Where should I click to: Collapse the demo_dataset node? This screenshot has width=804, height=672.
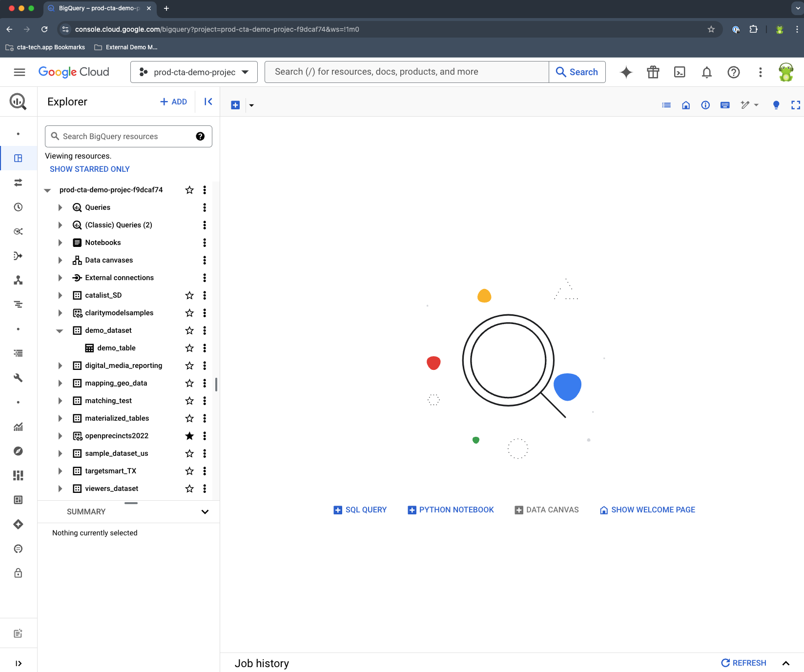click(x=60, y=331)
